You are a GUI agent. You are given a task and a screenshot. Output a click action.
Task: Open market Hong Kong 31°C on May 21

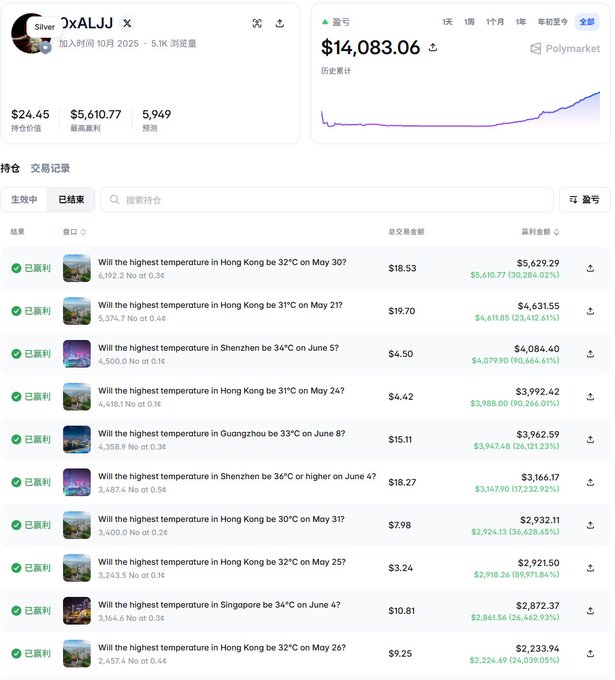220,305
